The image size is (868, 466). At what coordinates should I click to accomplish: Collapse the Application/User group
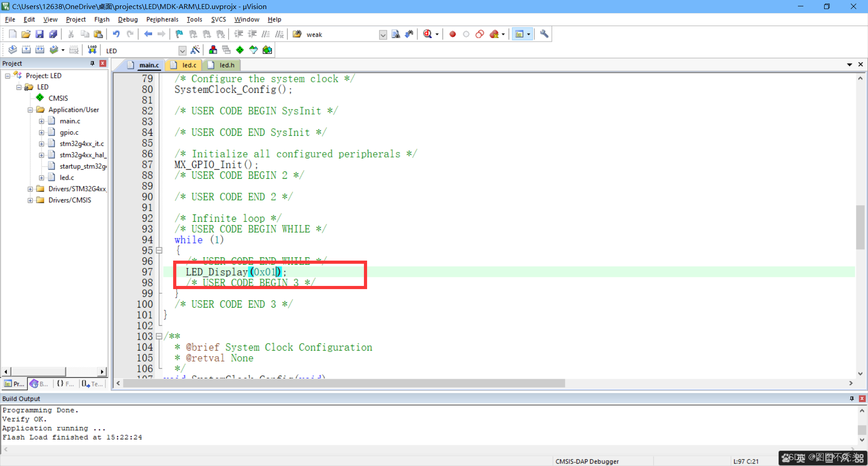coord(30,109)
